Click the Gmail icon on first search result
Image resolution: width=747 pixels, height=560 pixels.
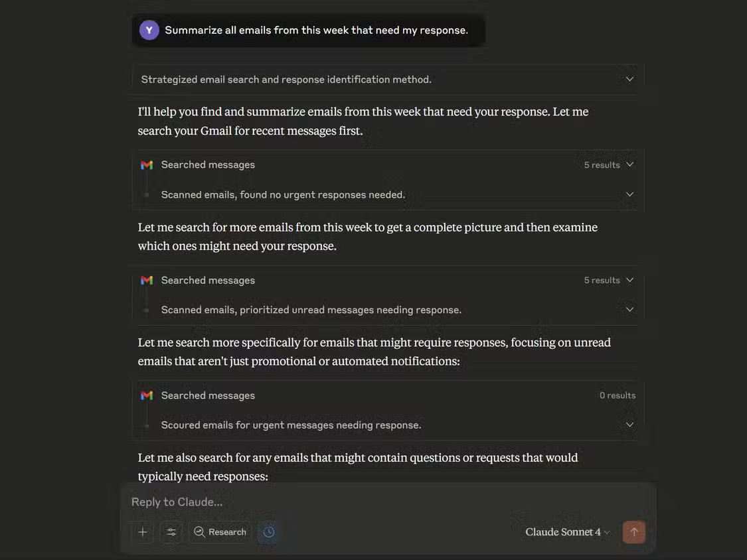(x=147, y=165)
